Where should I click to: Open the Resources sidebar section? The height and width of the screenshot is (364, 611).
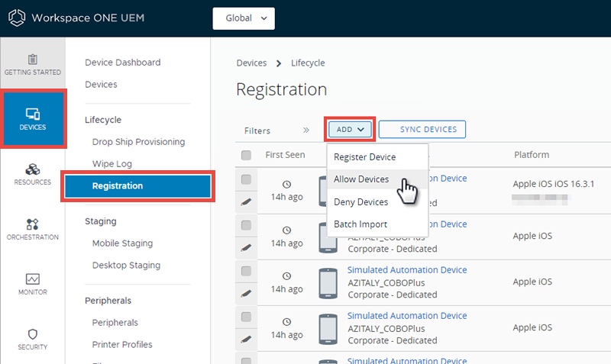[x=33, y=174]
